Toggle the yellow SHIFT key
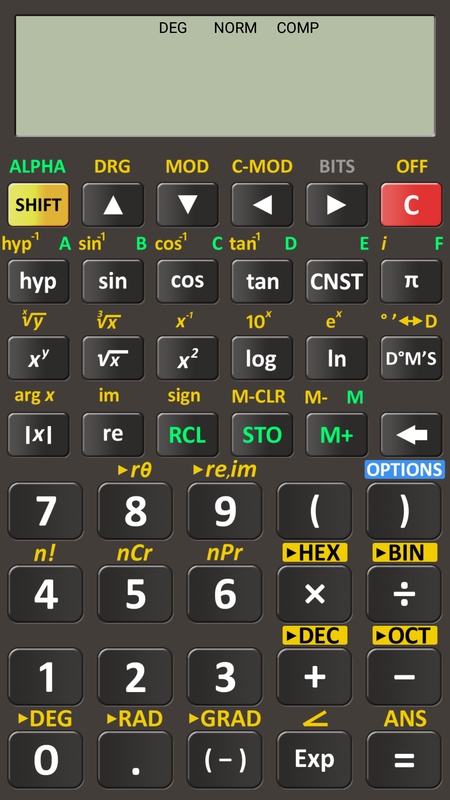Image resolution: width=450 pixels, height=800 pixels. point(38,205)
